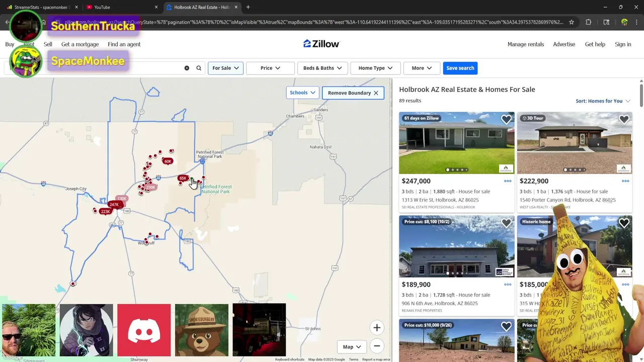Open more options for the $189,900 listing
The width and height of the screenshot is (644, 362).
508,285
